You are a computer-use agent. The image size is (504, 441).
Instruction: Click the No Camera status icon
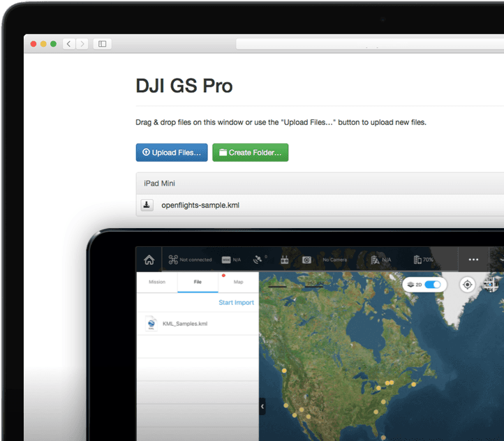307,260
